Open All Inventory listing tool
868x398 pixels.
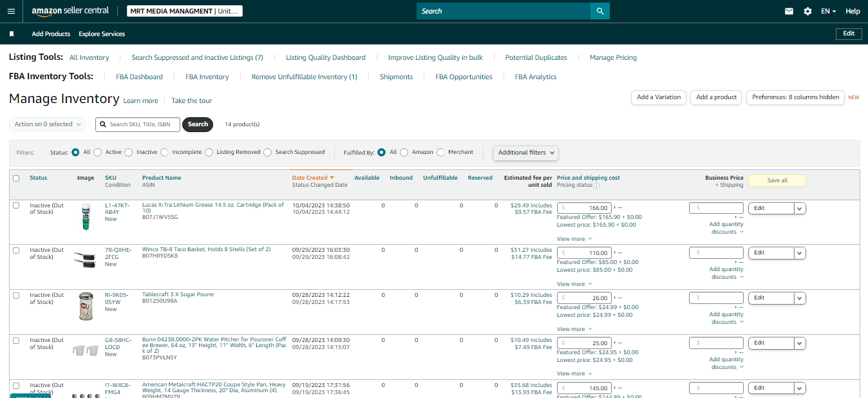click(x=90, y=57)
